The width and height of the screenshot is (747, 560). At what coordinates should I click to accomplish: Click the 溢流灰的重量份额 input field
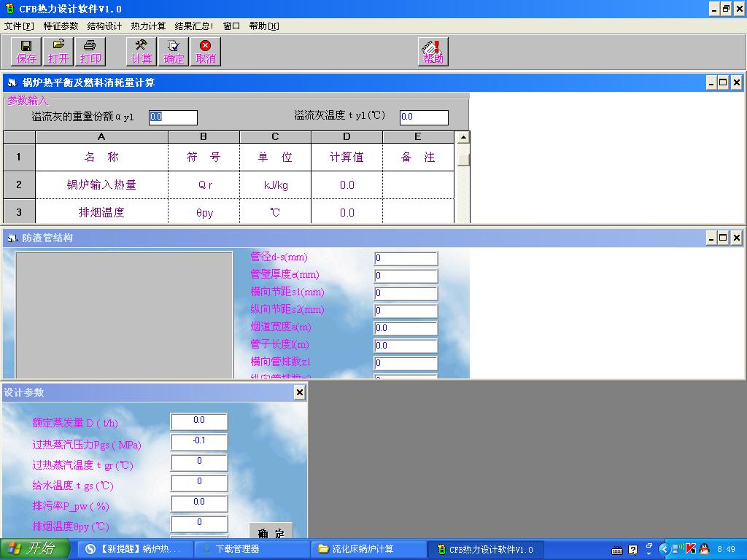click(x=172, y=117)
